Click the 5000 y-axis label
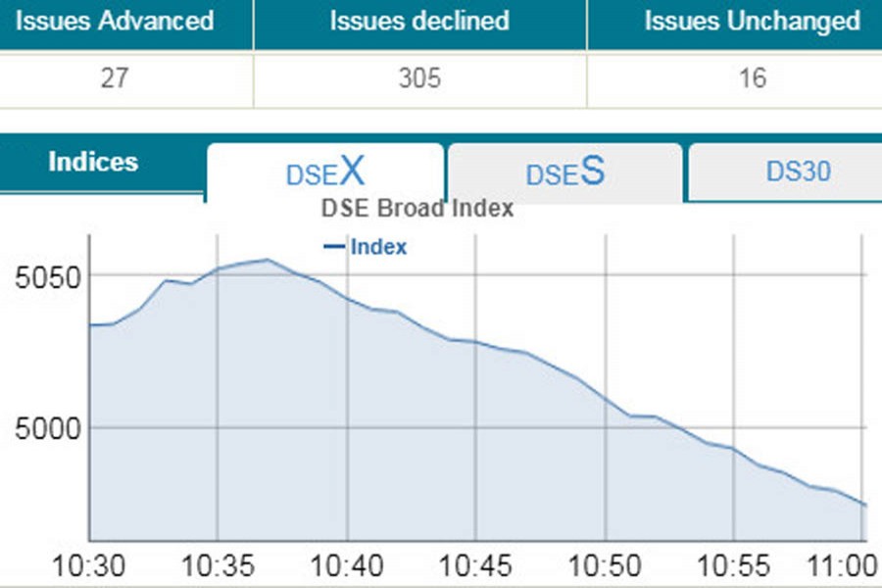 pyautogui.click(x=42, y=428)
